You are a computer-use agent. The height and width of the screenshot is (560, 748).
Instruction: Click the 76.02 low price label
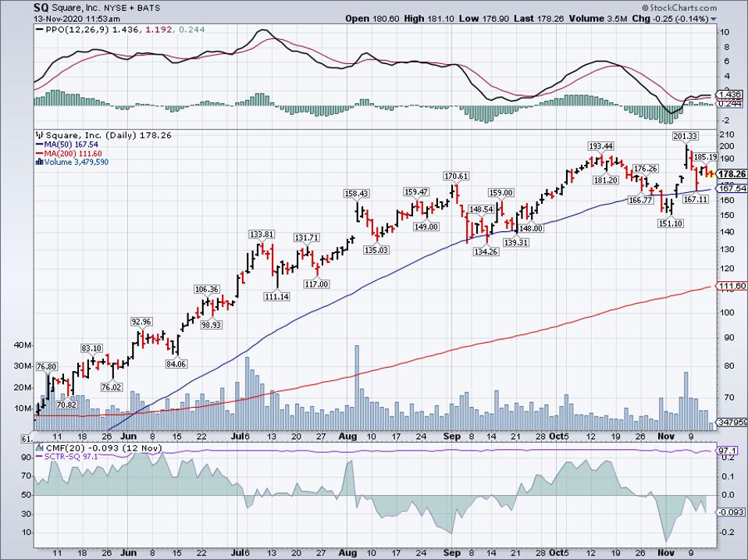(111, 387)
